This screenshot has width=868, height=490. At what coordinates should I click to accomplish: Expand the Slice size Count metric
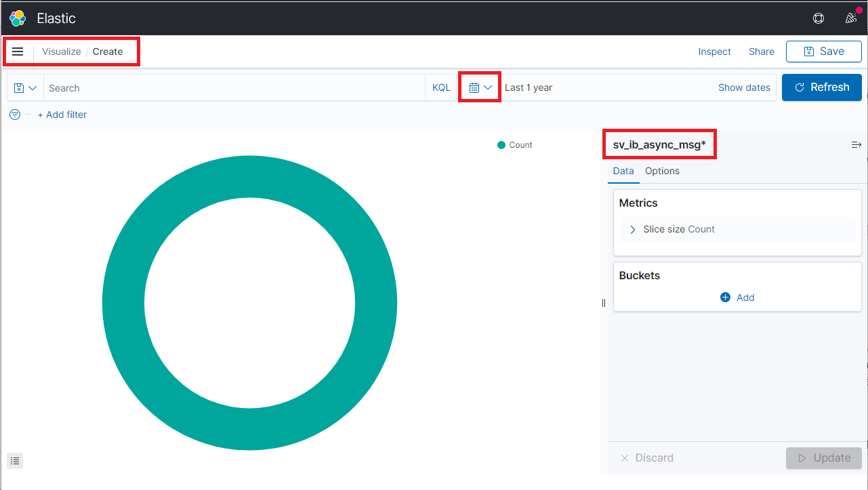pyautogui.click(x=633, y=230)
